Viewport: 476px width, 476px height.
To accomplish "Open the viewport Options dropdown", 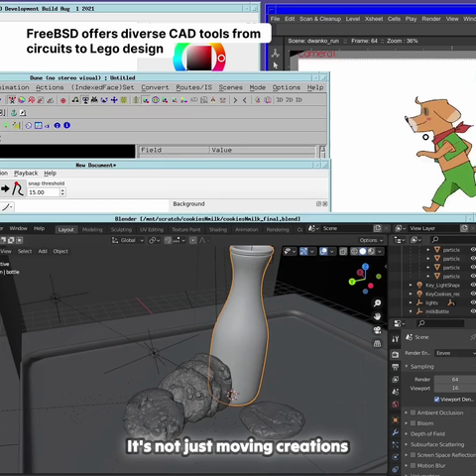I will point(372,240).
